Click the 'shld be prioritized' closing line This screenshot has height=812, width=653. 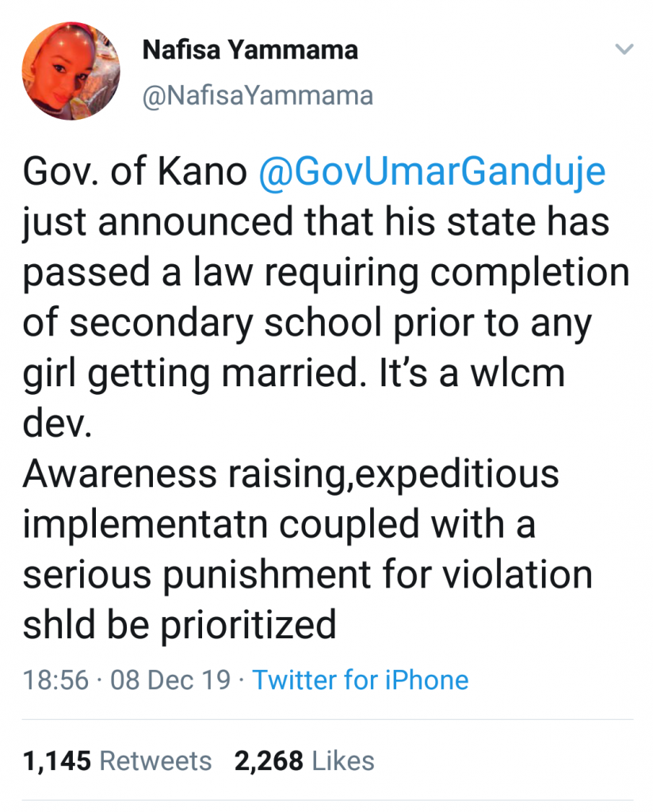coord(180,626)
